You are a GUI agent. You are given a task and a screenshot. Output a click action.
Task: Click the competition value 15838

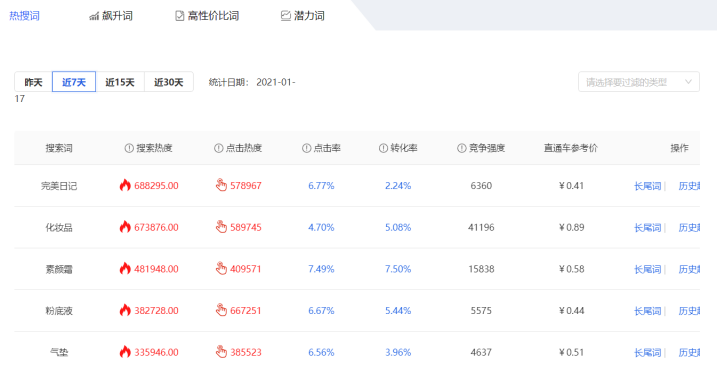(x=481, y=269)
